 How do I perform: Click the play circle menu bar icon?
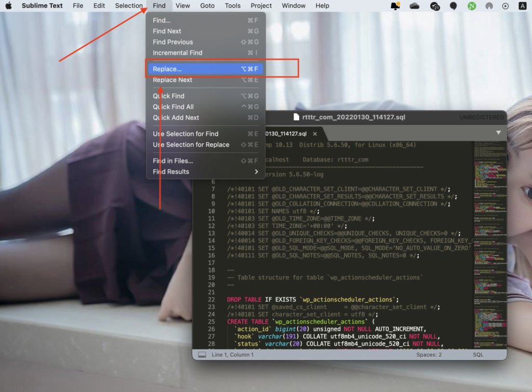[506, 6]
